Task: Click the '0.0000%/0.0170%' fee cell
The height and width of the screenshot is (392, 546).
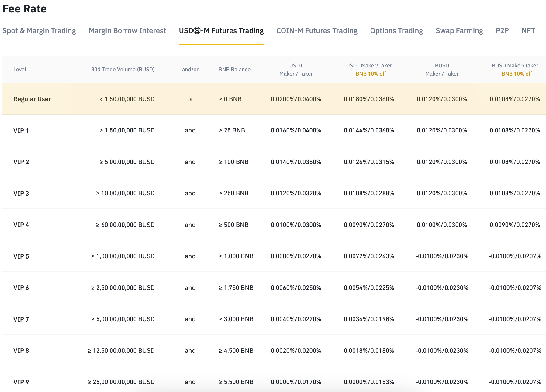Action: tap(296, 382)
